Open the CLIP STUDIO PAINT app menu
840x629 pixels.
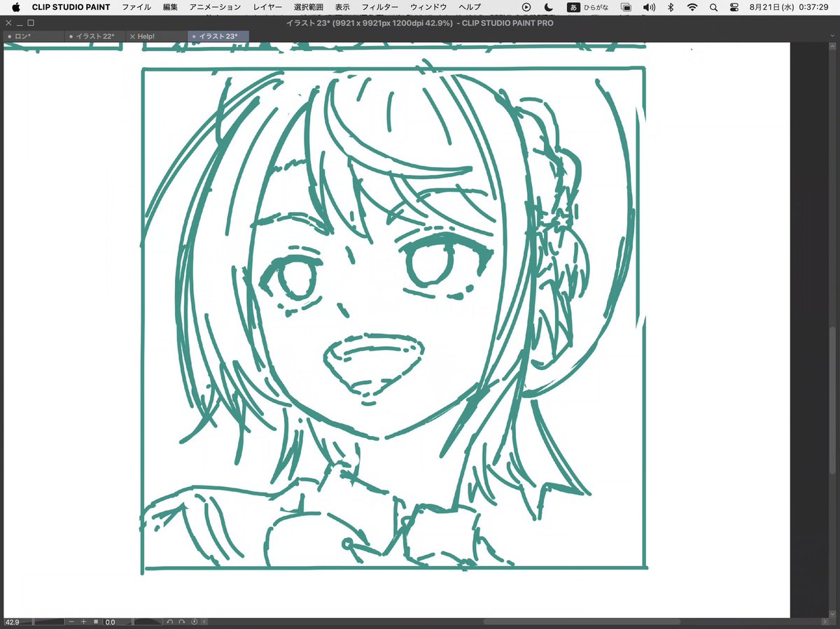(x=71, y=7)
